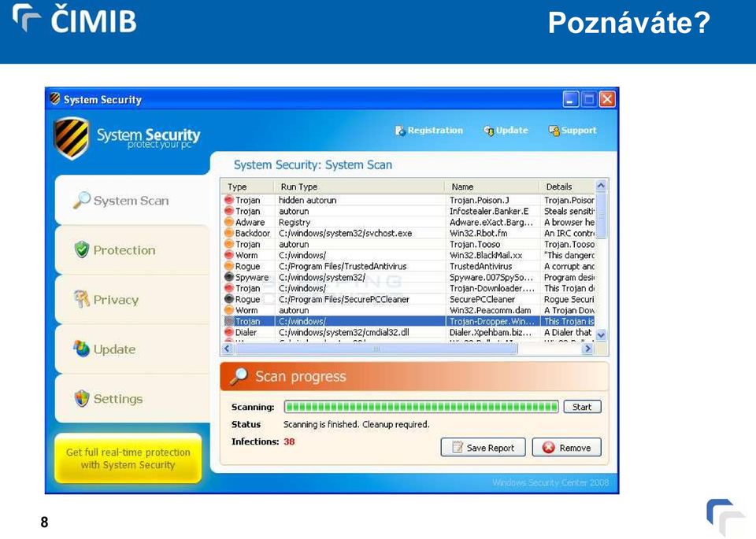Click the svchost.exe path cell
The image size is (756, 539).
(345, 233)
